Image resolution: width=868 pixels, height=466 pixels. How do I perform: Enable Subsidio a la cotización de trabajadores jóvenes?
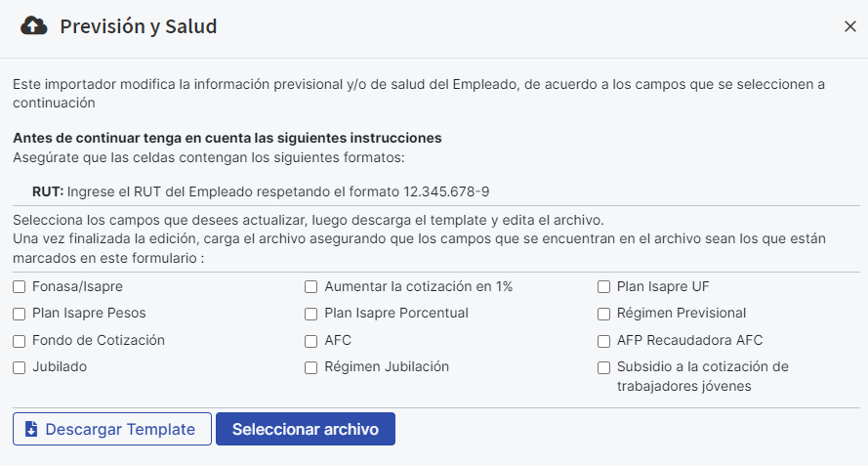click(604, 367)
